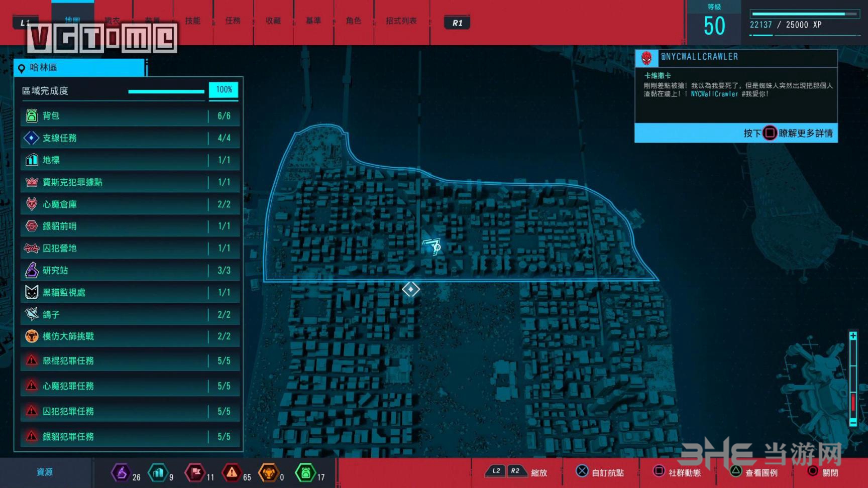Click the pigeon 鴿子 icon
Viewport: 868px width, 488px height.
32,314
